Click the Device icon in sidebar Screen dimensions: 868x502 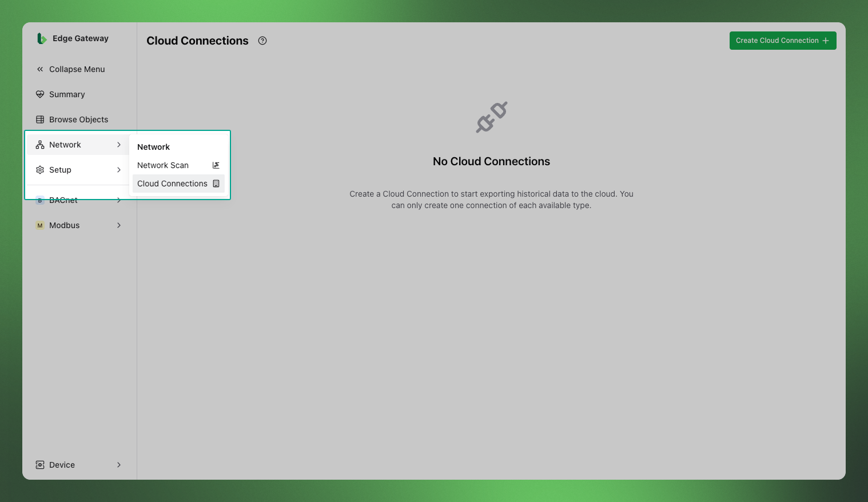(40, 465)
